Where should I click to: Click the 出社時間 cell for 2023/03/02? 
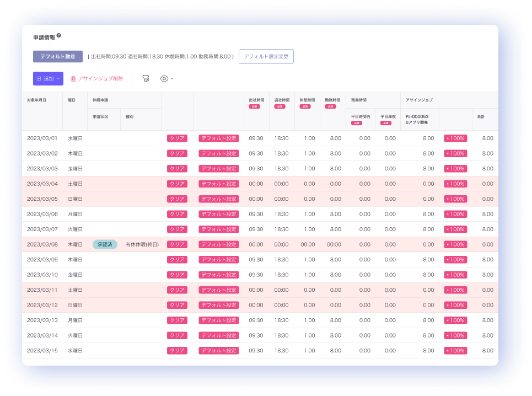coord(256,153)
